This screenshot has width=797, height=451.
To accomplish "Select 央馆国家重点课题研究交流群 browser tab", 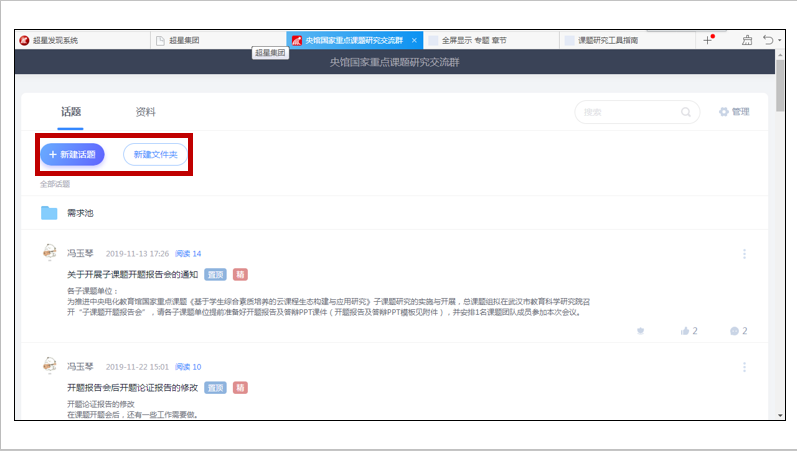I will click(354, 40).
